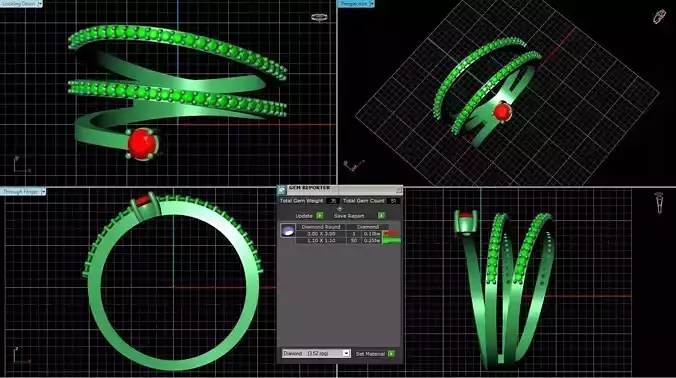
Task: Select the green color swatch for 1.10 gem
Action: coord(391,241)
